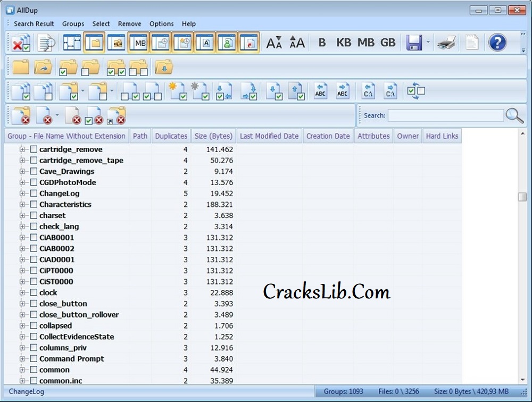Click the remove folder red X icon

[x=21, y=116]
